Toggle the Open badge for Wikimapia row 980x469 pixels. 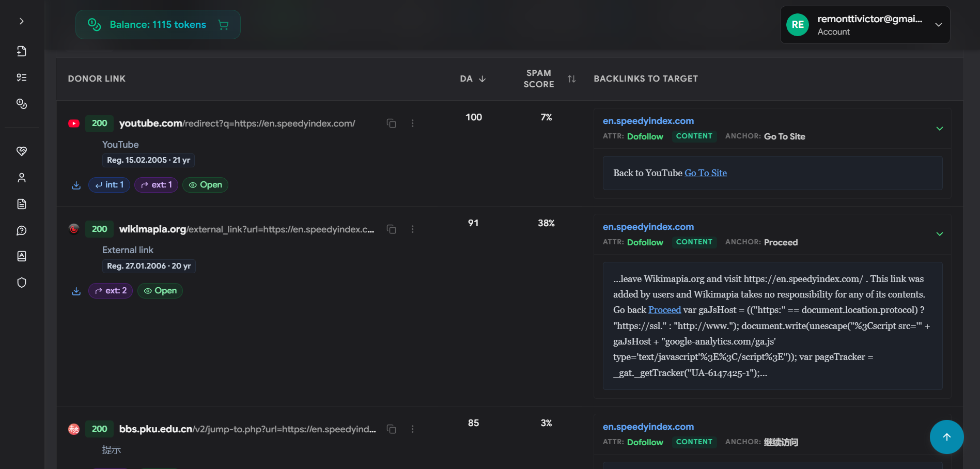tap(160, 291)
